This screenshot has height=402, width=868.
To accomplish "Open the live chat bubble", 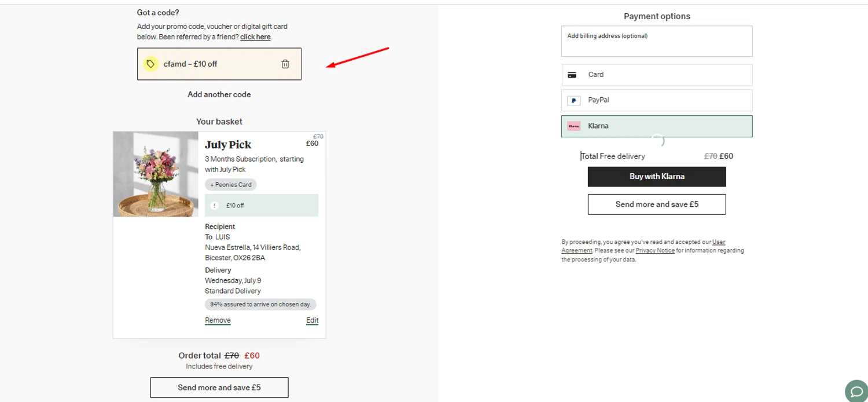I will 856,390.
